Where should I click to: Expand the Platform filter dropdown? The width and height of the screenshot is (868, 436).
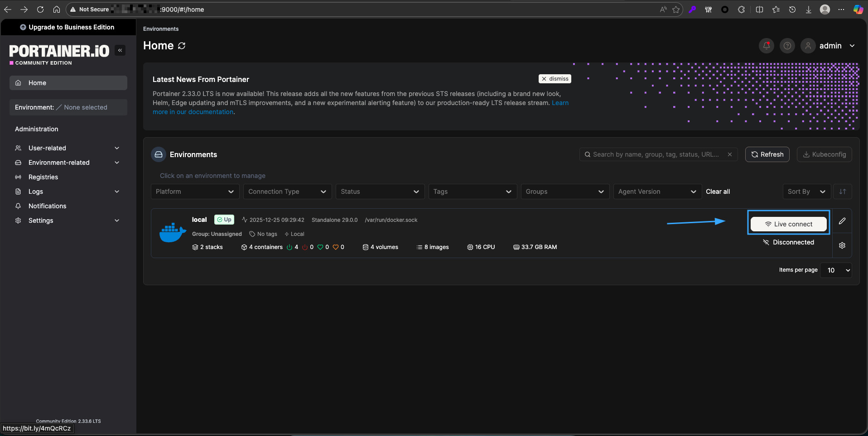tap(194, 192)
